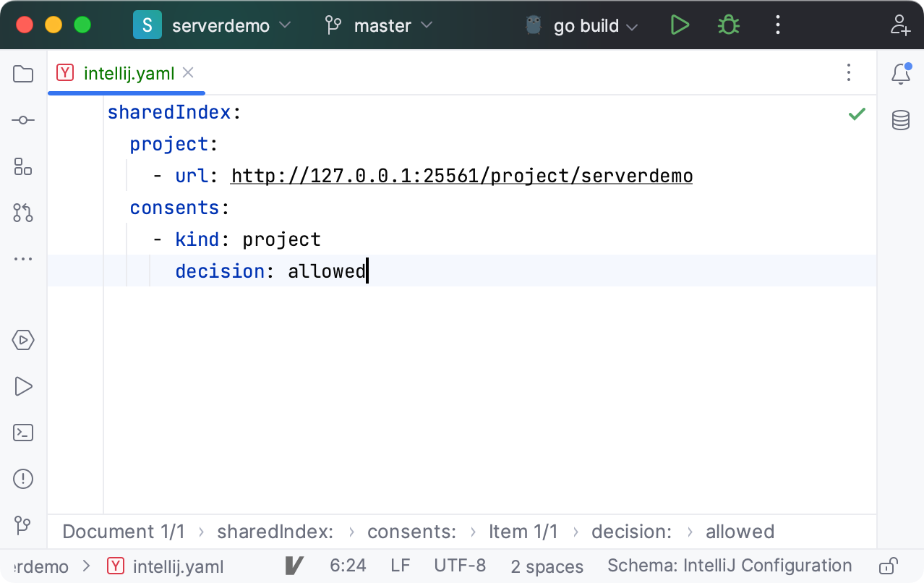
Task: Start debugging with the bug icon
Action: (728, 25)
